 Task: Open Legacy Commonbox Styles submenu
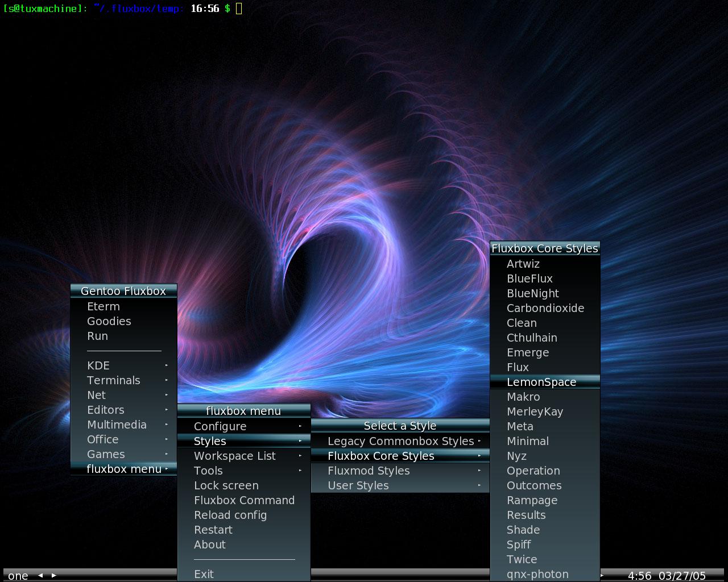pos(400,441)
